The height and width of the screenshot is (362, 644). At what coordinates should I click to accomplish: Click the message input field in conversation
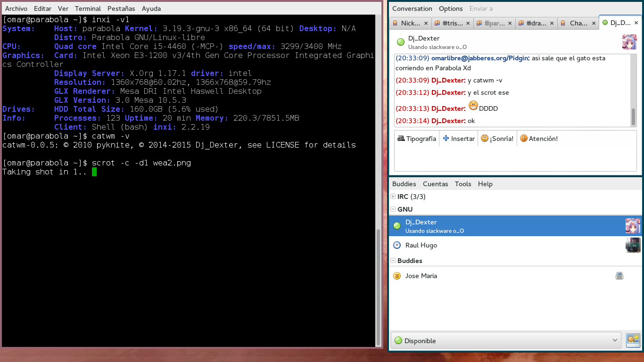tap(515, 159)
